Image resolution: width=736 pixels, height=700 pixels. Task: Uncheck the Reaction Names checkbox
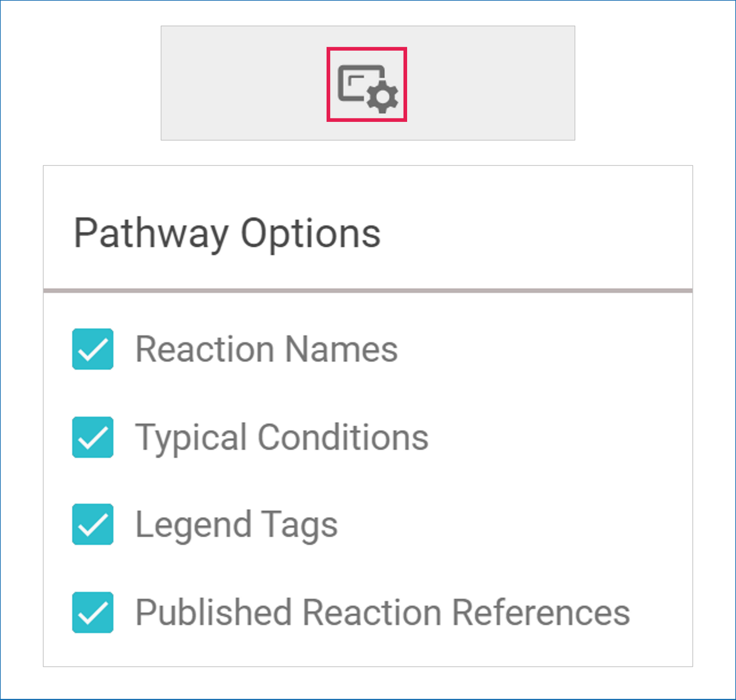click(x=93, y=349)
